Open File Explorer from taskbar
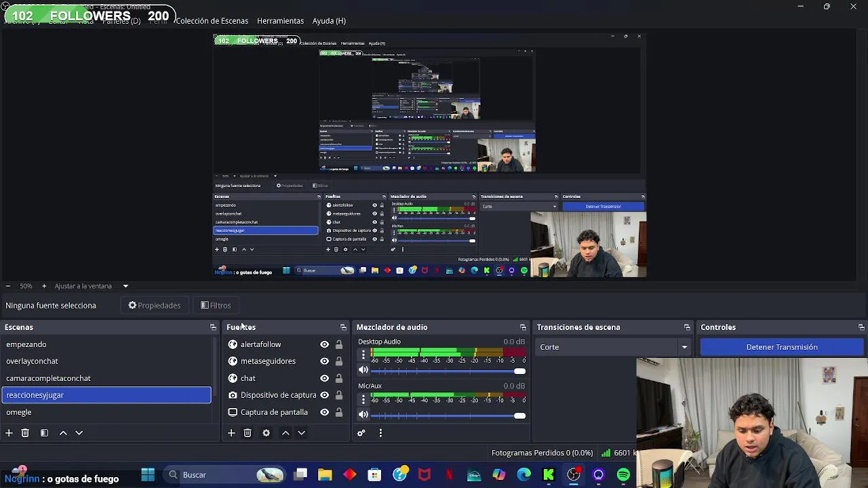Image resolution: width=868 pixels, height=488 pixels. point(325,475)
